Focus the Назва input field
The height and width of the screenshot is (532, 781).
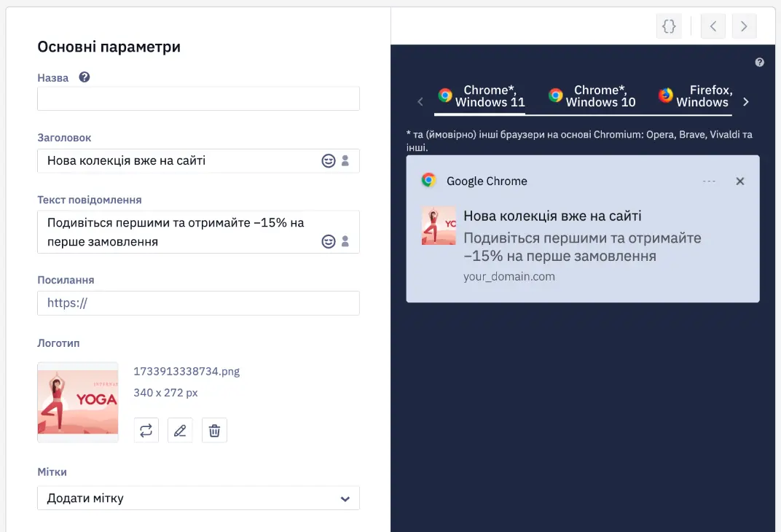click(198, 98)
